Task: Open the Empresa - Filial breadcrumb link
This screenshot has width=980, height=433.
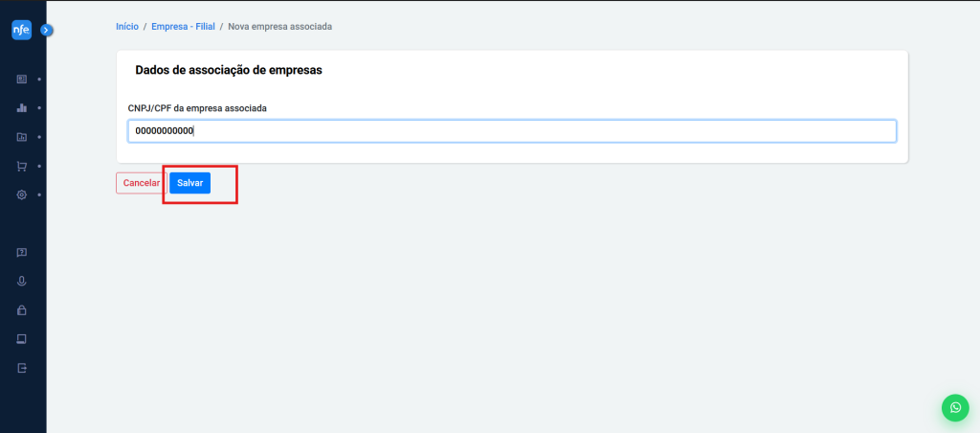Action: (183, 27)
